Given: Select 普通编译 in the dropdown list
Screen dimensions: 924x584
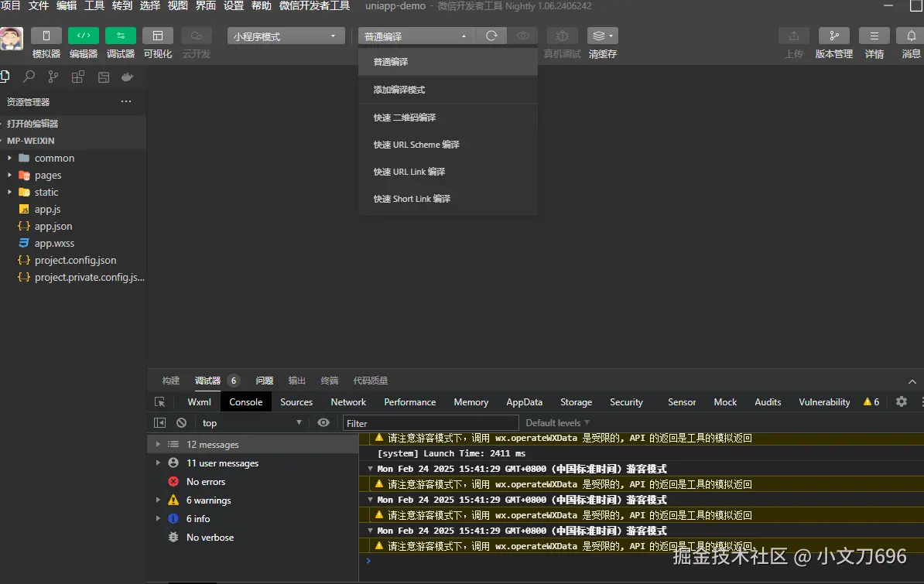Looking at the screenshot, I should point(448,62).
